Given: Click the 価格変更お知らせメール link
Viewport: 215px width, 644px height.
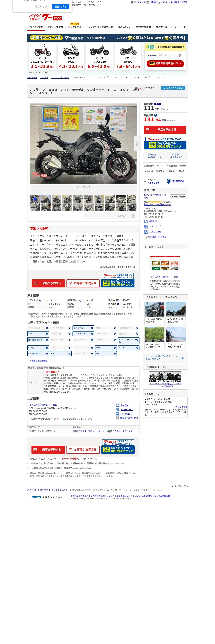Looking at the screenshot, I should point(155,156).
